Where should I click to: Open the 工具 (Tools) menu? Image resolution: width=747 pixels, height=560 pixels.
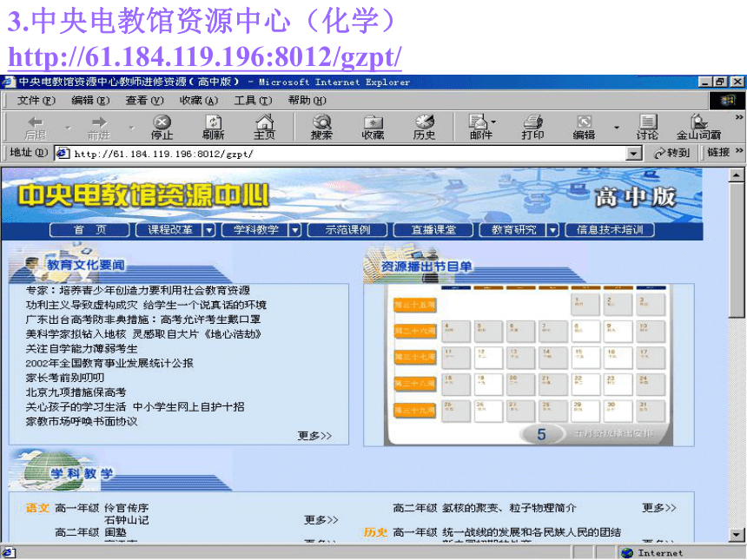click(253, 101)
